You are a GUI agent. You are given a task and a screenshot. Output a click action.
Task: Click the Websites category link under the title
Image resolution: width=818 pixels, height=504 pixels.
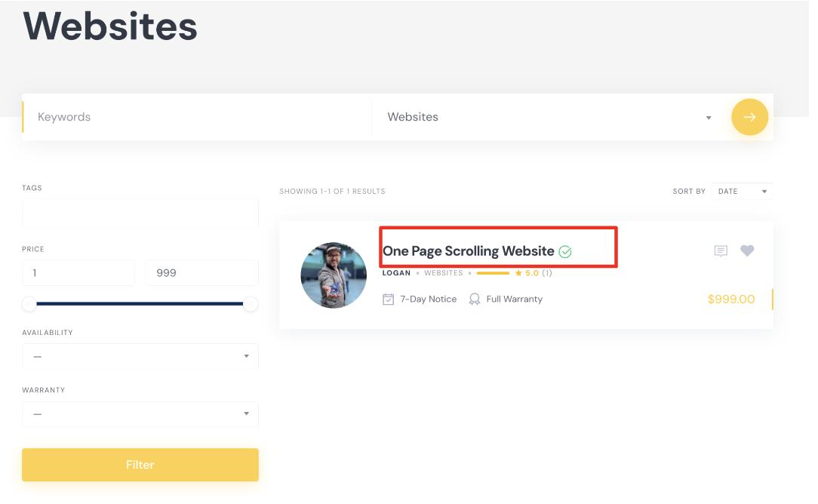pos(444,273)
